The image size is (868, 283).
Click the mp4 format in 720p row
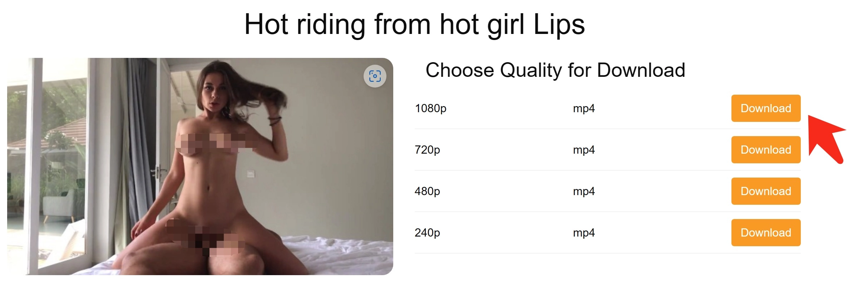click(584, 150)
